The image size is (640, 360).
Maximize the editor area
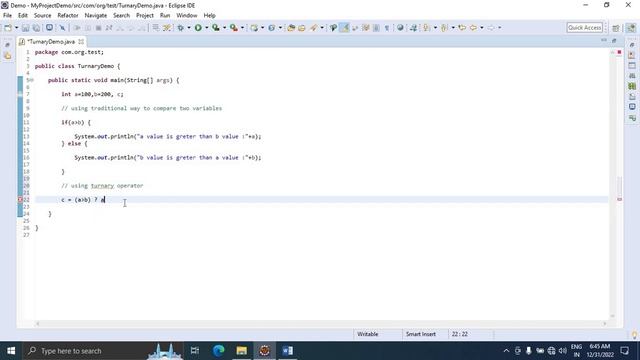pyautogui.click(x=614, y=40)
